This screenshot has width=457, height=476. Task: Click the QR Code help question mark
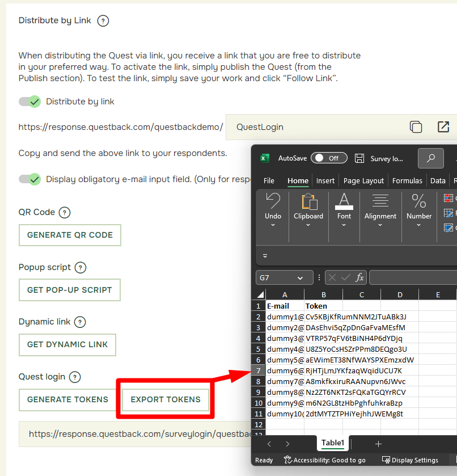64,213
